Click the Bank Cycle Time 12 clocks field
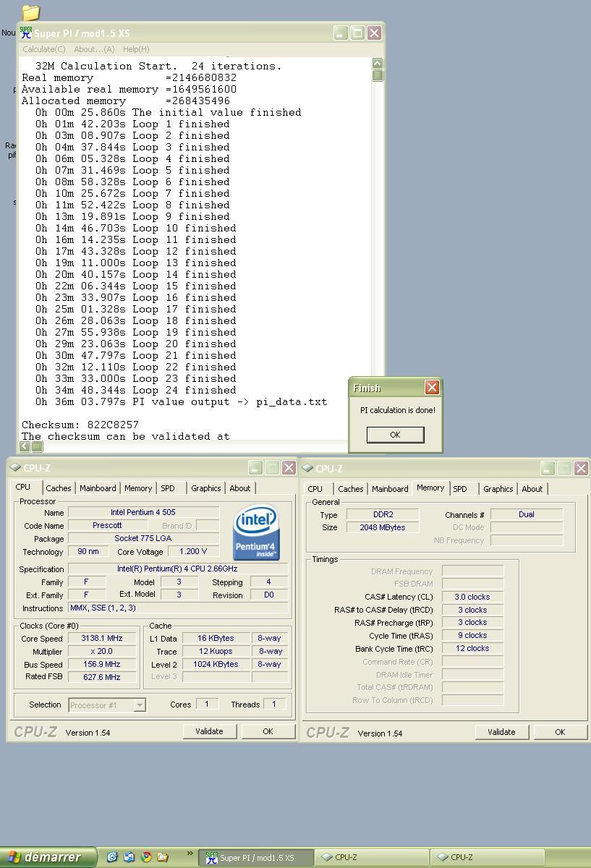 coord(472,648)
